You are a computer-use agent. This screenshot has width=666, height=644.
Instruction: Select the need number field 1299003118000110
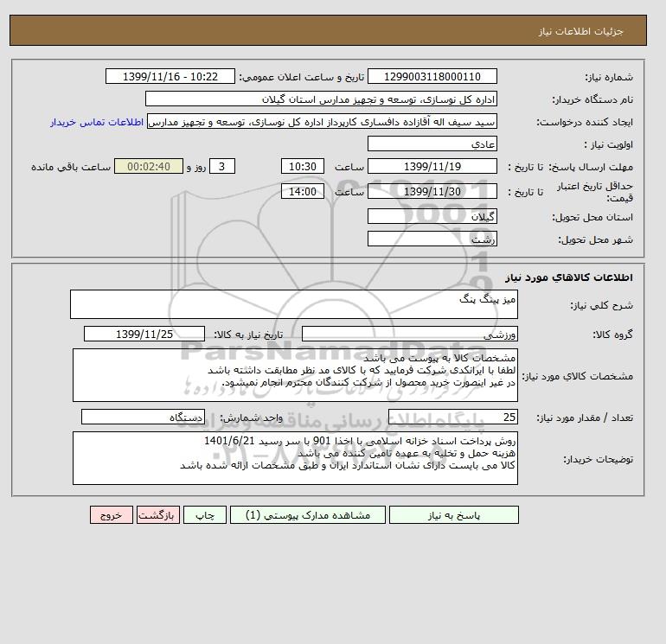point(432,76)
